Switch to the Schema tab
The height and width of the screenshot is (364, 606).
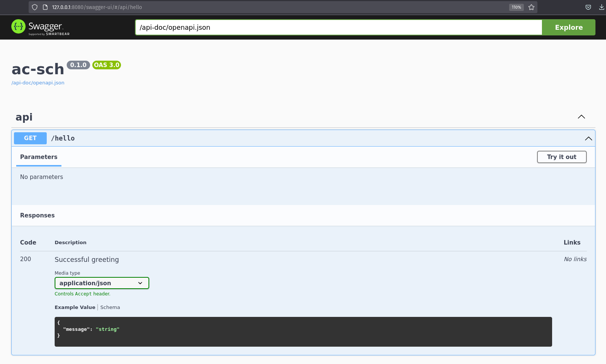tap(110, 307)
